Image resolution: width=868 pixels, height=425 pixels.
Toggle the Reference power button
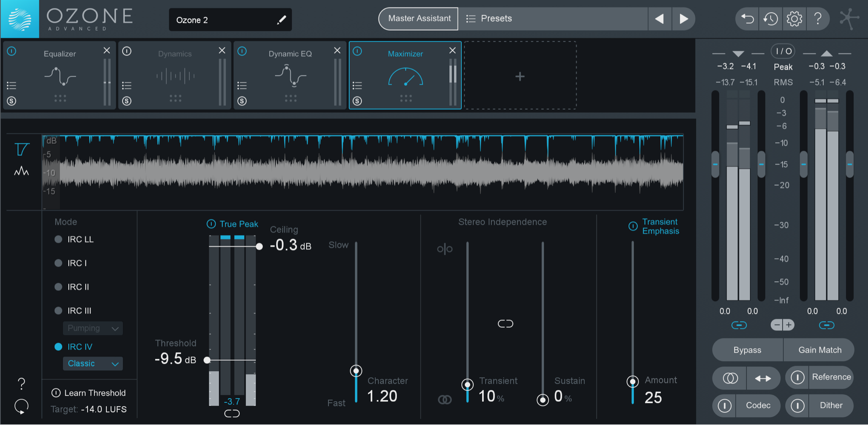tap(798, 377)
